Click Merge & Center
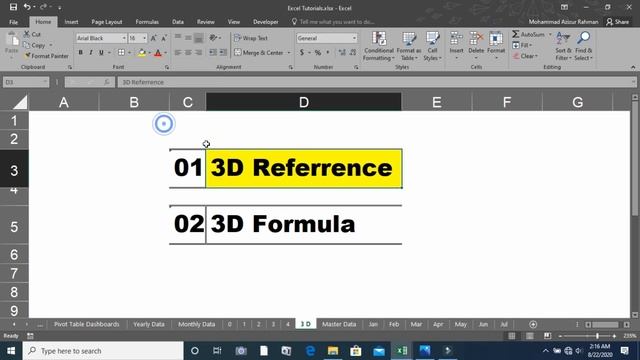Image resolution: width=640 pixels, height=360 pixels. point(259,53)
